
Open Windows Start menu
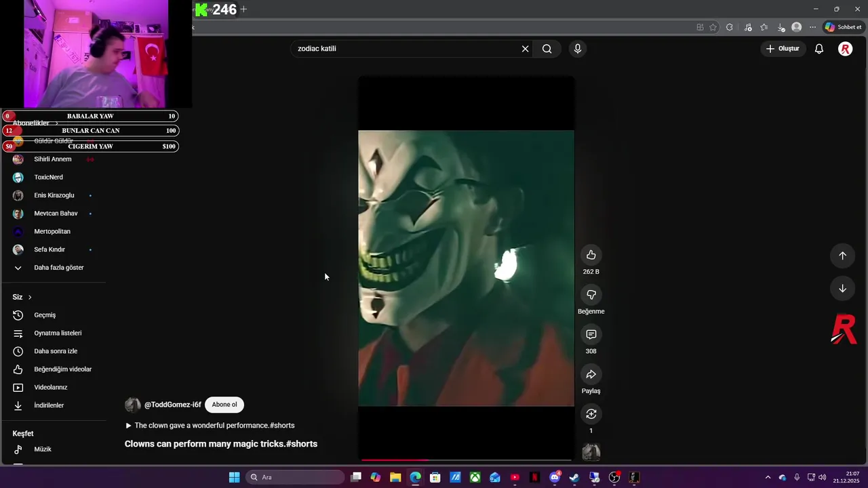pos(234,477)
